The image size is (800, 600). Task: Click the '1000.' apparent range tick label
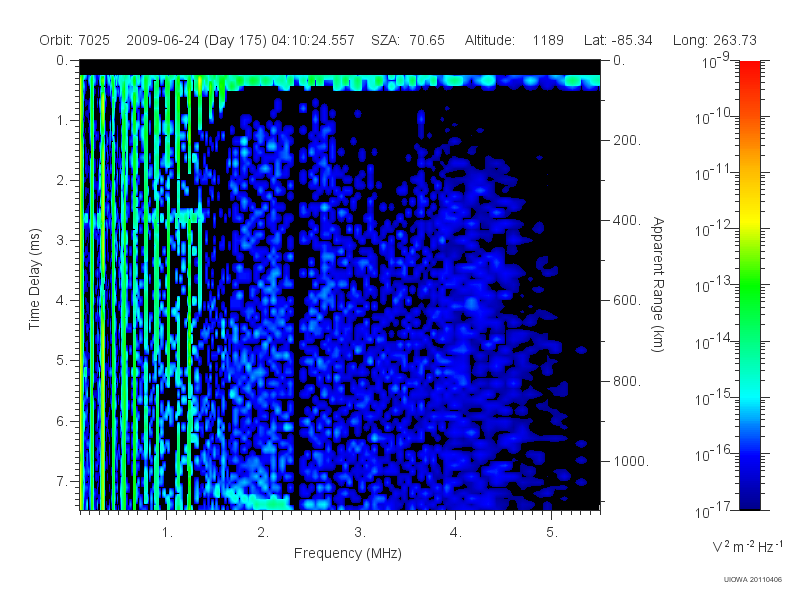631,461
